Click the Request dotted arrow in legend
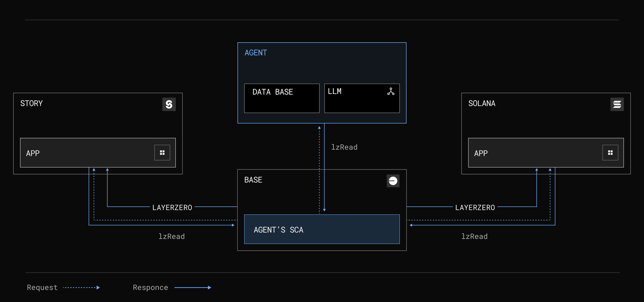Viewport: 644px width, 302px height. click(x=82, y=288)
